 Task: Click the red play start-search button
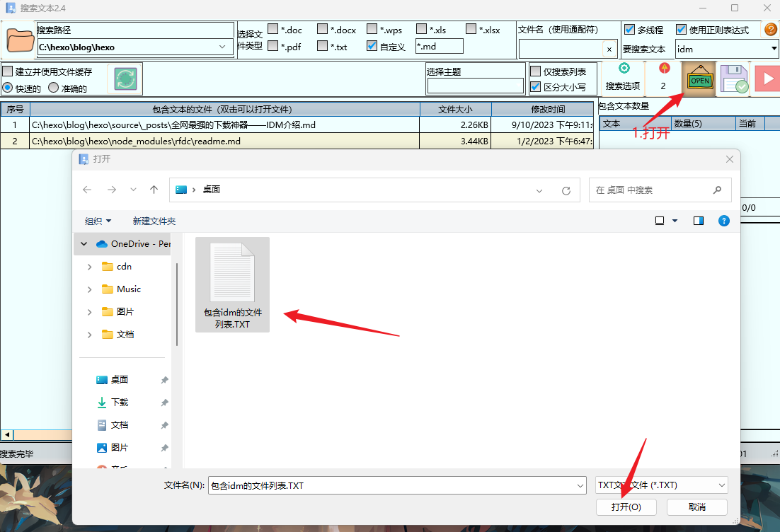(766, 79)
